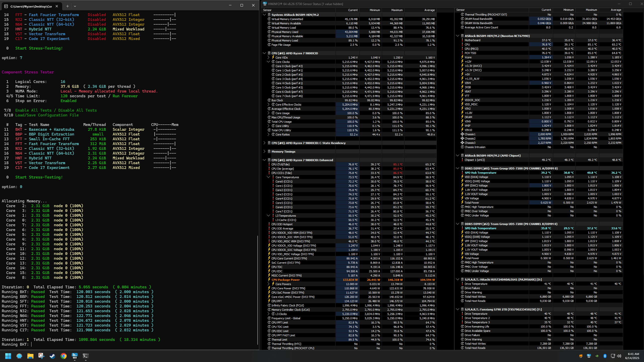644x362 pixels.
Task: Click the HWiNFO title bar app icon
Action: click(265, 4)
